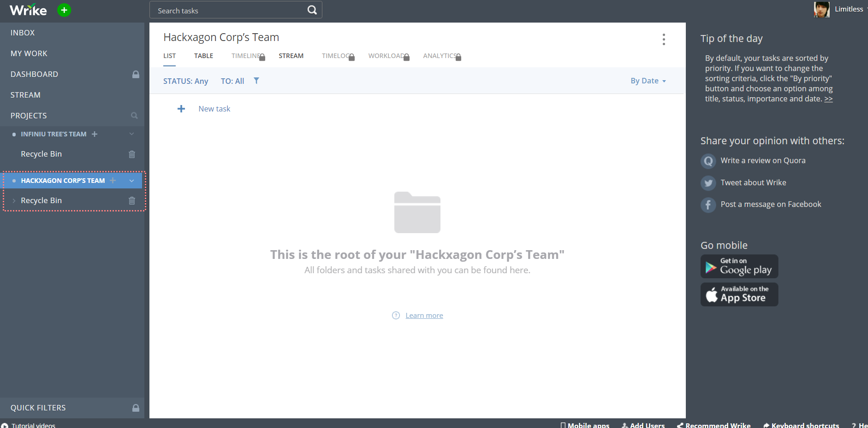Viewport: 868px width, 428px height.
Task: Click the Twitter bird icon
Action: pos(708,183)
